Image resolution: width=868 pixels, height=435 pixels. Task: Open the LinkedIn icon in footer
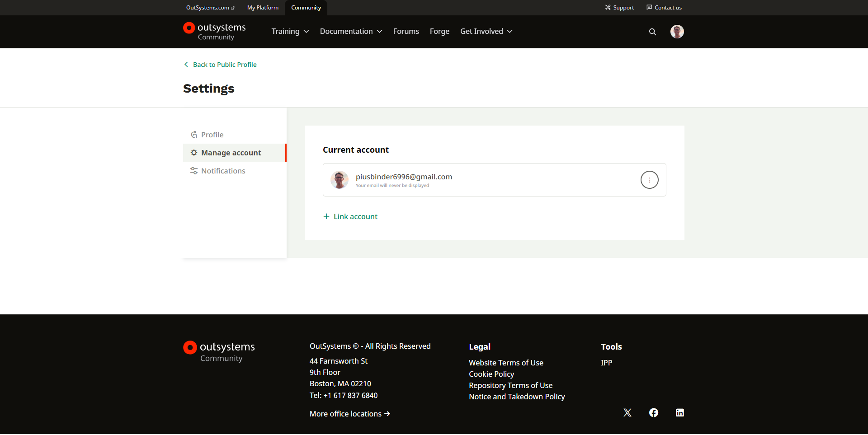tap(679, 413)
